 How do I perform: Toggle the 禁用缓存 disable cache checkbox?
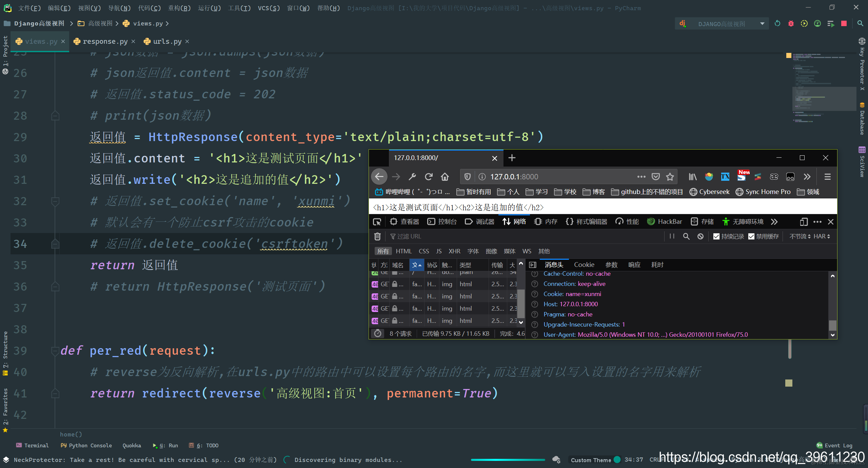pyautogui.click(x=751, y=236)
